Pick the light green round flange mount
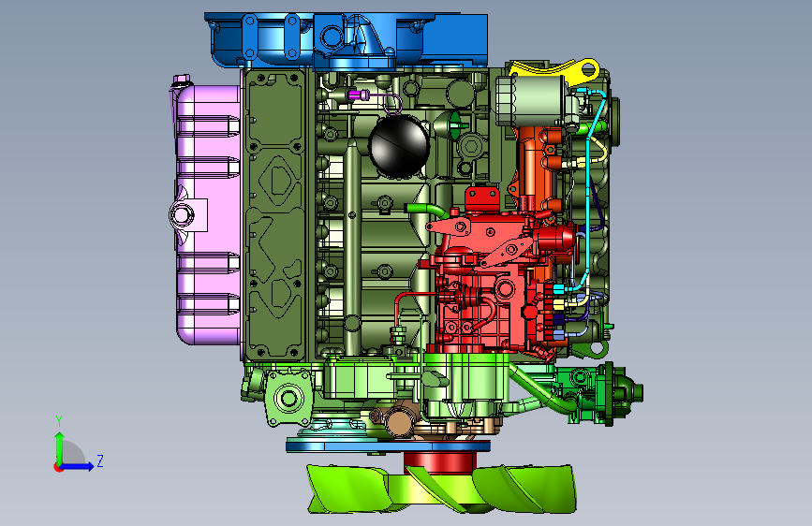This screenshot has width=812, height=526. [288, 398]
